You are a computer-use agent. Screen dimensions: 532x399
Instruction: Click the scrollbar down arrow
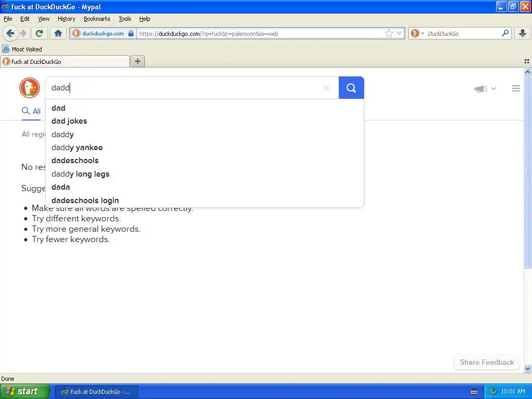pos(527,368)
